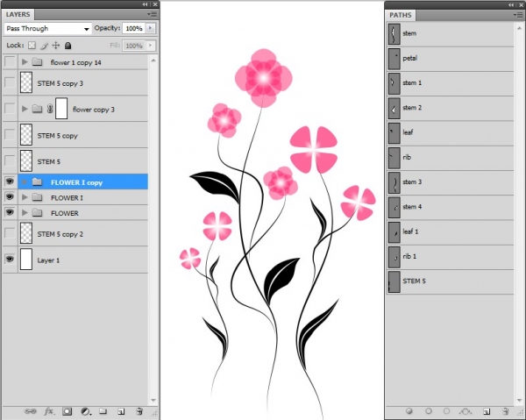Select the STEM 5 path in Paths panel
The height and width of the screenshot is (420, 526).
(x=450, y=282)
